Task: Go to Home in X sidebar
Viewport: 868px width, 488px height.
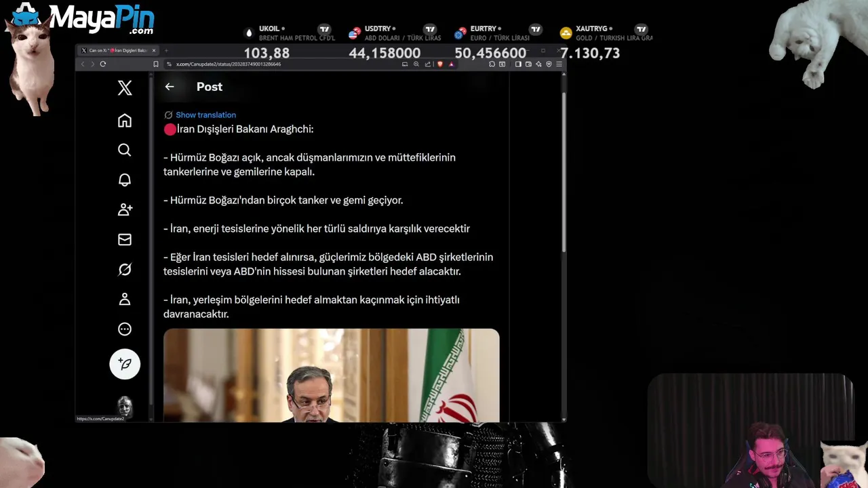Action: [125, 120]
